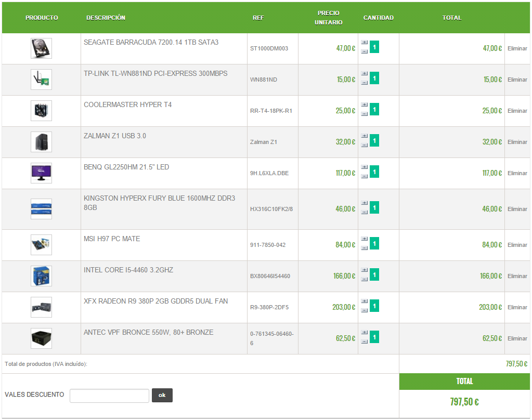Open MSI H97 motherboard thumbnail
532x420 pixels.
42,245
